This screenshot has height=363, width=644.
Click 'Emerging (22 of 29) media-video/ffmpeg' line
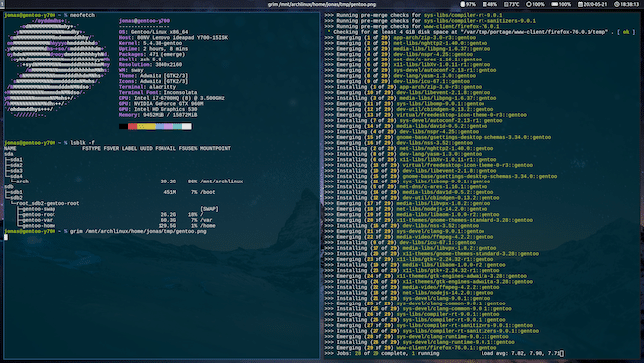pos(409,237)
